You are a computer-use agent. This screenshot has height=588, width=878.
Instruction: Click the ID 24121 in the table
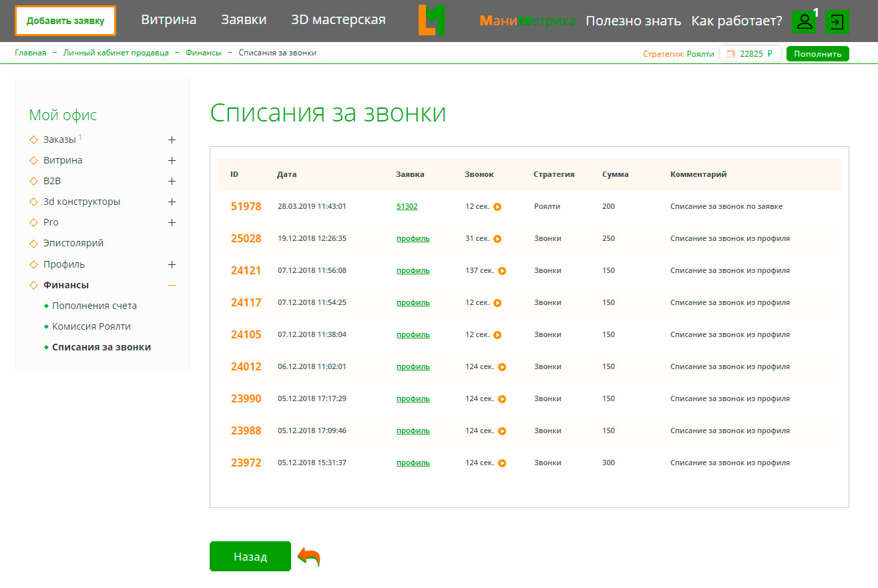pyautogui.click(x=246, y=271)
